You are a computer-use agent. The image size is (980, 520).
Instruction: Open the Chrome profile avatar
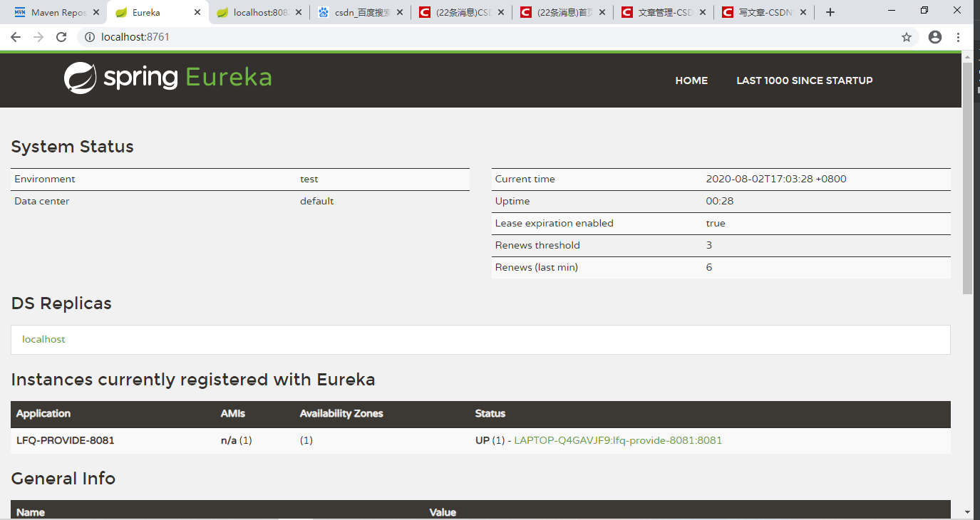point(935,37)
